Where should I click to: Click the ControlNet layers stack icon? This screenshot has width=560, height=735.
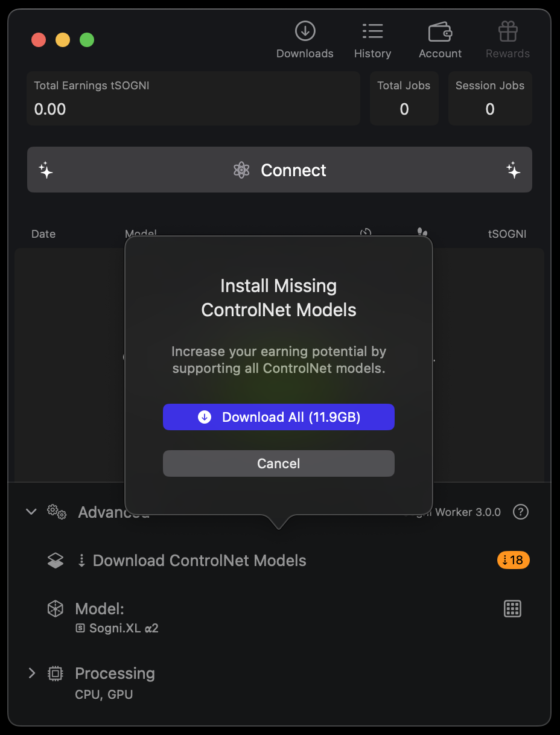point(56,561)
